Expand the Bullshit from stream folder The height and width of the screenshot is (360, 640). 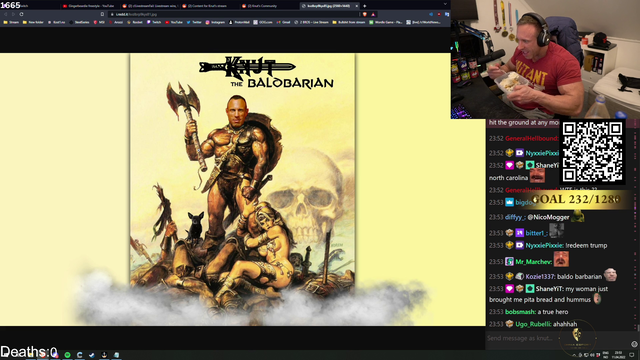pos(349,22)
